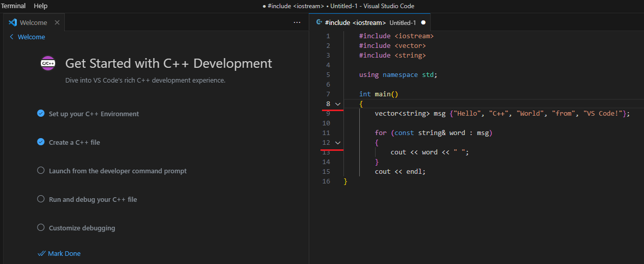Open the 'Customize debugging' step text
644x264 pixels.
click(82, 228)
